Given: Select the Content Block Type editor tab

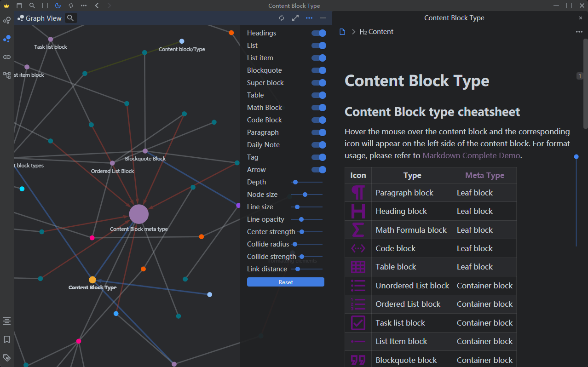Looking at the screenshot, I should (x=454, y=18).
